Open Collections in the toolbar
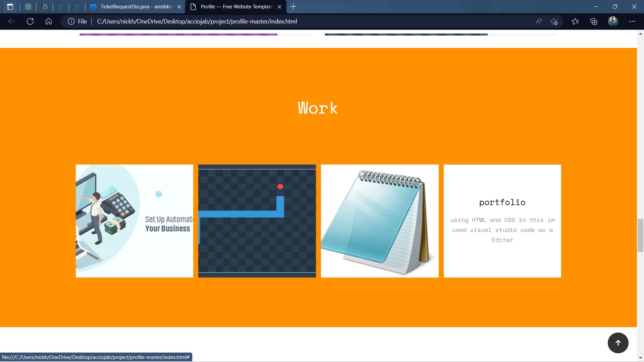 coord(594,21)
